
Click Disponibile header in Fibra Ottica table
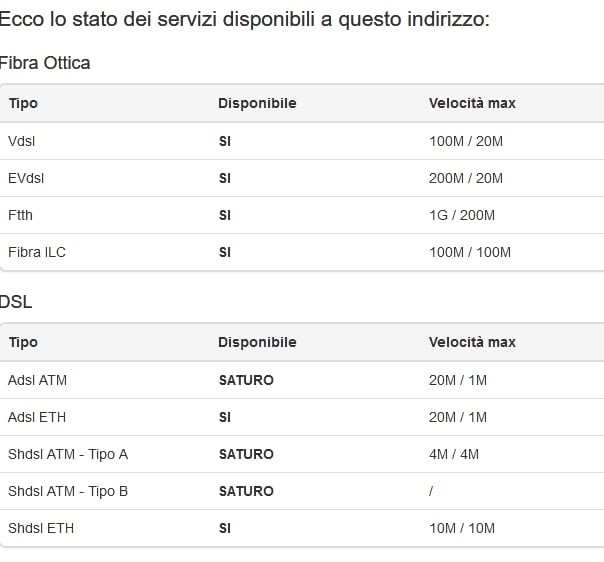click(257, 103)
